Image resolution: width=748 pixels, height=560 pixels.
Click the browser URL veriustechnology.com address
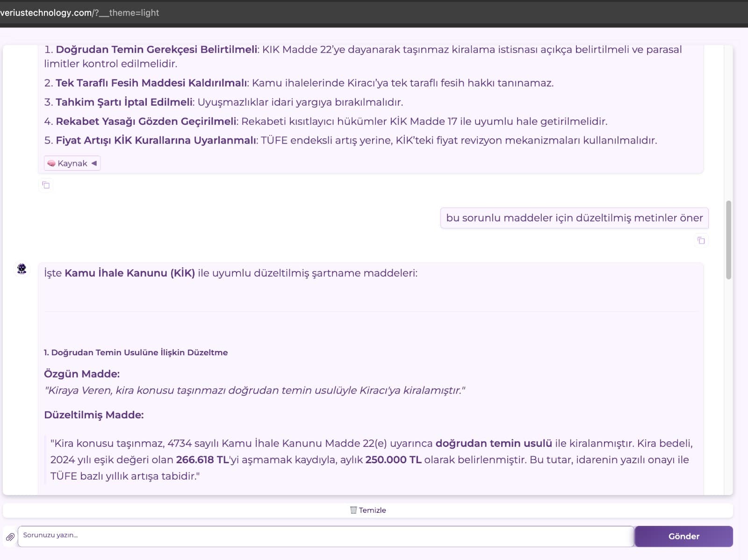click(x=79, y=13)
